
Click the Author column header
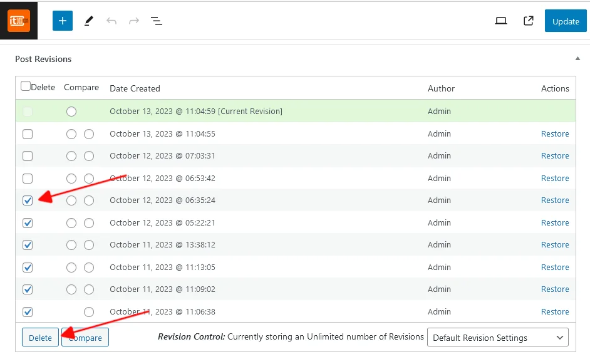(441, 88)
